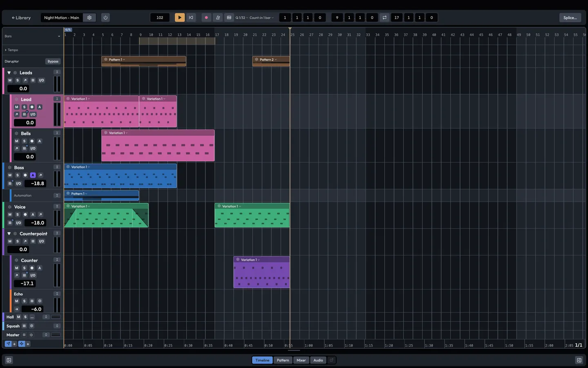Switch to the Pattern tab
This screenshot has height=368, width=588.
(x=283, y=360)
